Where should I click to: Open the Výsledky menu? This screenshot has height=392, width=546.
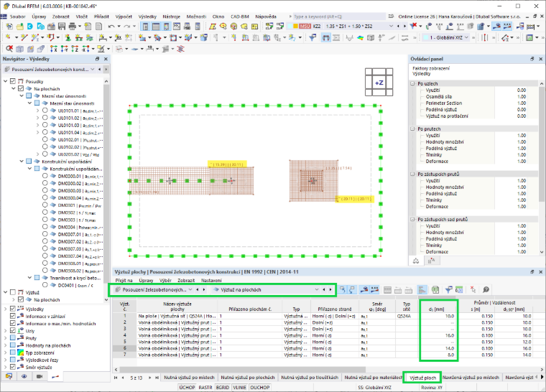click(147, 17)
